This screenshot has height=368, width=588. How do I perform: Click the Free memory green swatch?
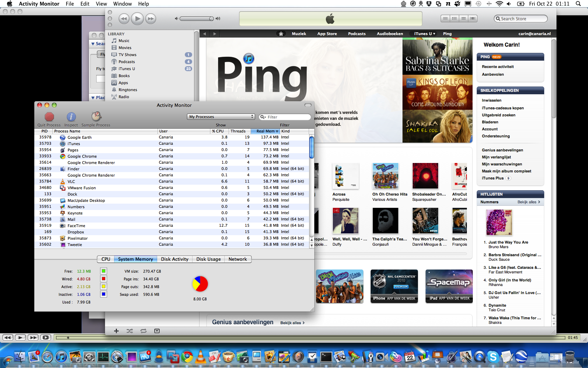pyautogui.click(x=103, y=271)
